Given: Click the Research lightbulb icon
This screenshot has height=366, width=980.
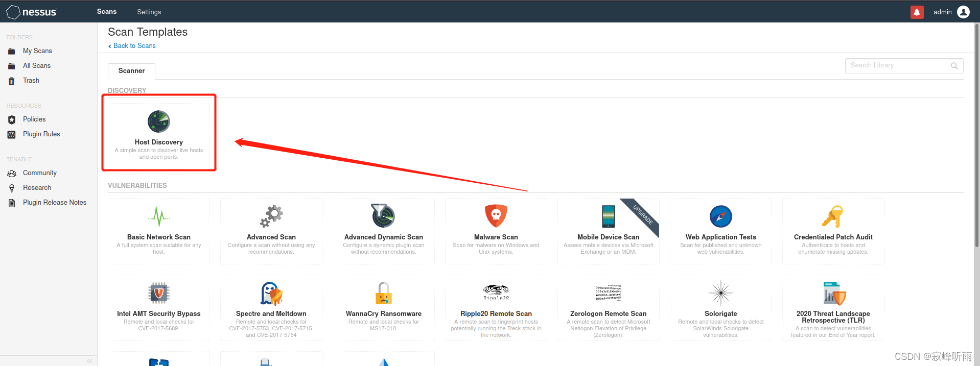Looking at the screenshot, I should point(12,188).
